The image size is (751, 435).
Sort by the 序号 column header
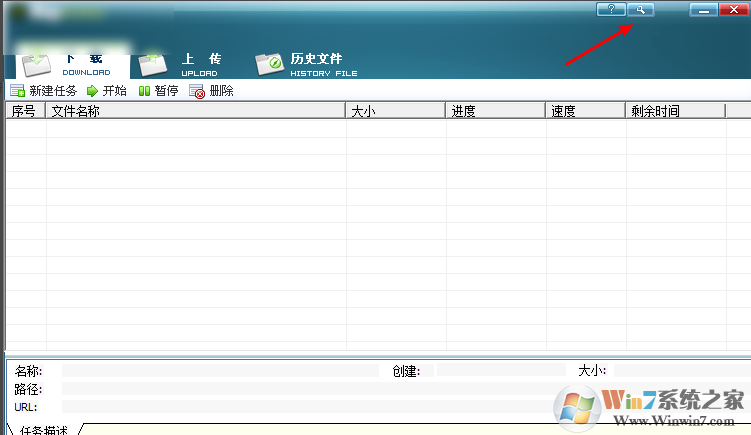click(25, 111)
